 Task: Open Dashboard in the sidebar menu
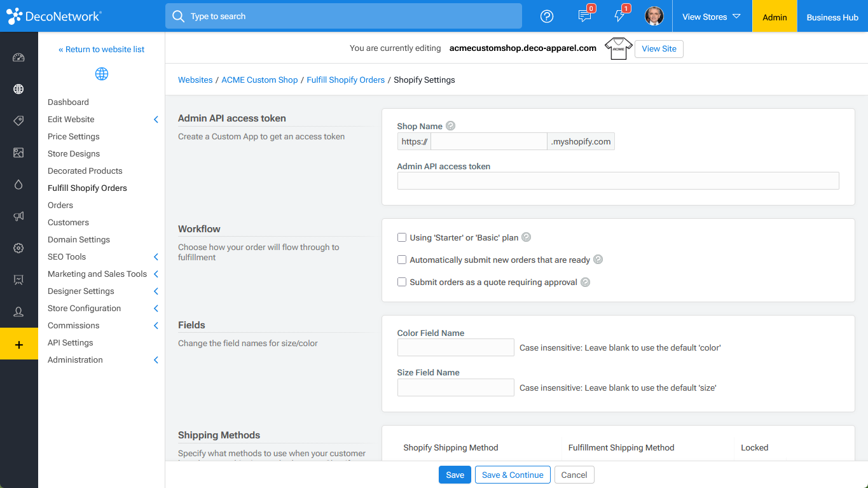pos(68,102)
